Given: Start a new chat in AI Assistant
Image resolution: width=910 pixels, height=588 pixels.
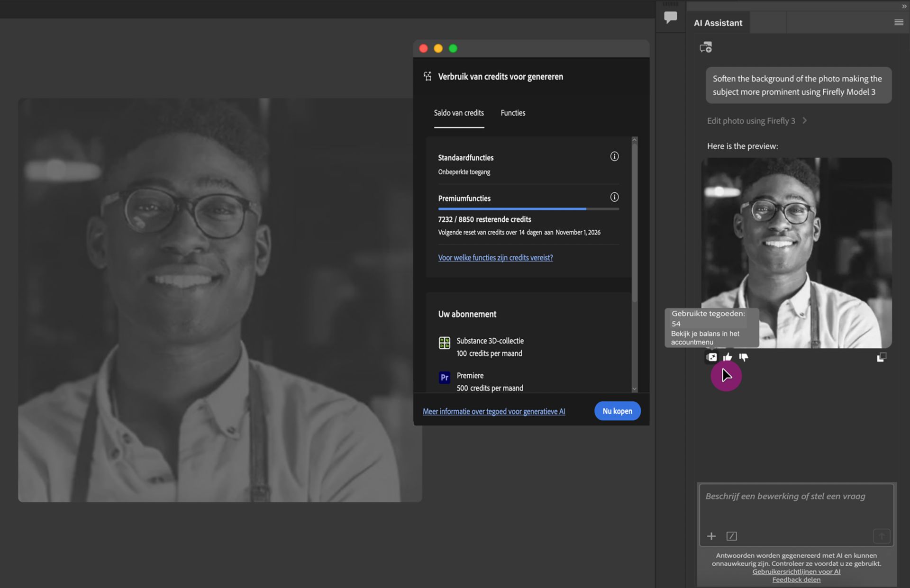Looking at the screenshot, I should [x=706, y=47].
